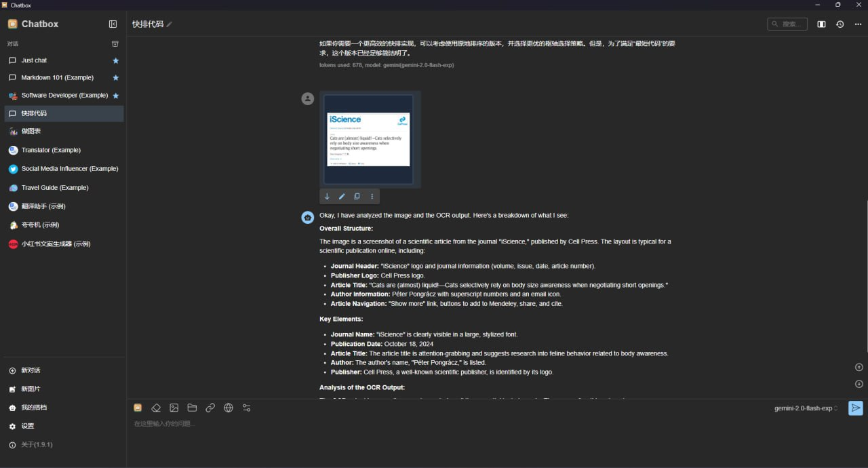The image size is (868, 468).
Task: Attach an image using the picture icon
Action: pos(174,408)
